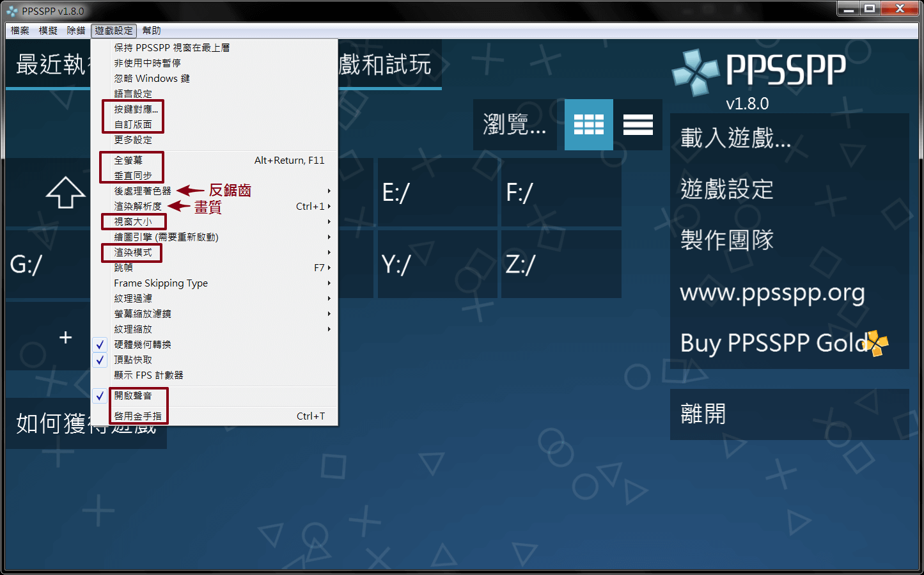924x575 pixels.
Task: Close the 遊戲設定 menu bar item
Action: click(114, 31)
